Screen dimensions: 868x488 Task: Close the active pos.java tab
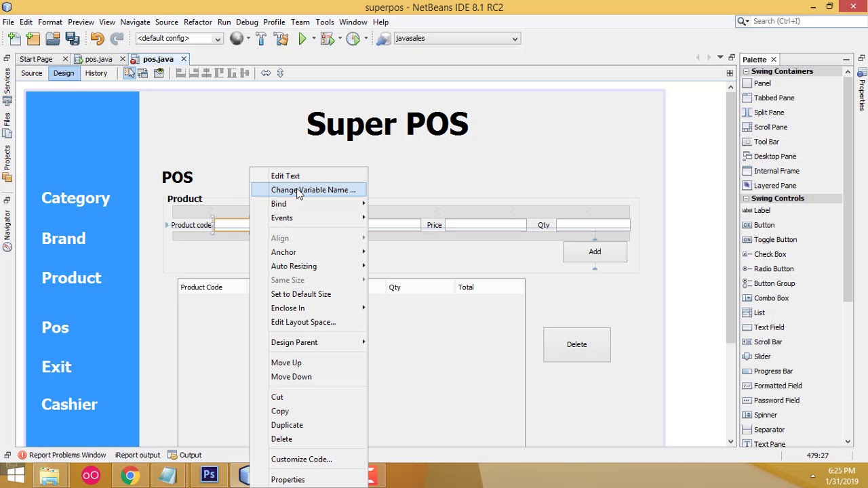point(183,59)
